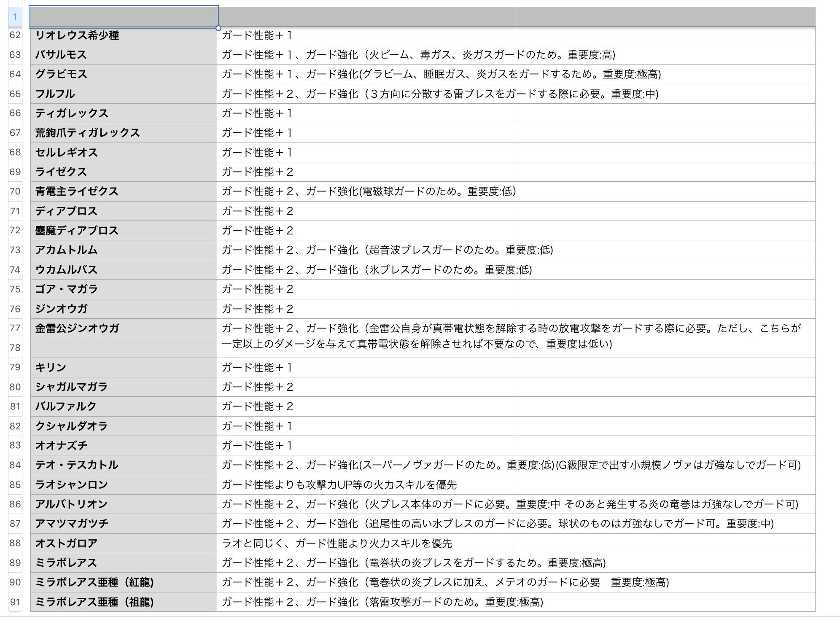Click ガード性能＋1 in the セルレギオス row

coord(257,152)
